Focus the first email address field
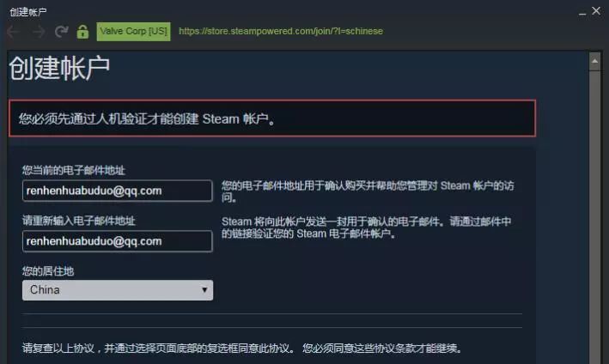609x364 pixels. point(118,191)
